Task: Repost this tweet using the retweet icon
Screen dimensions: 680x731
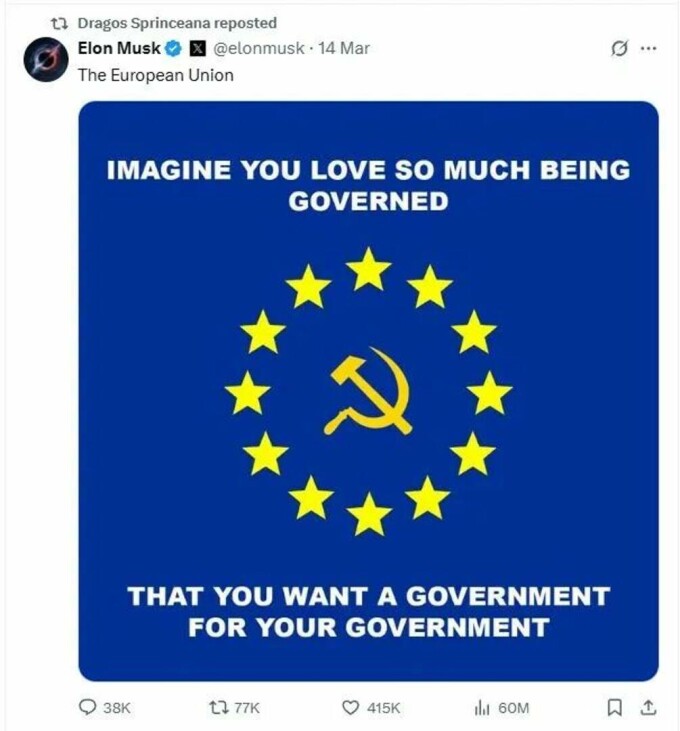Action: [218, 707]
